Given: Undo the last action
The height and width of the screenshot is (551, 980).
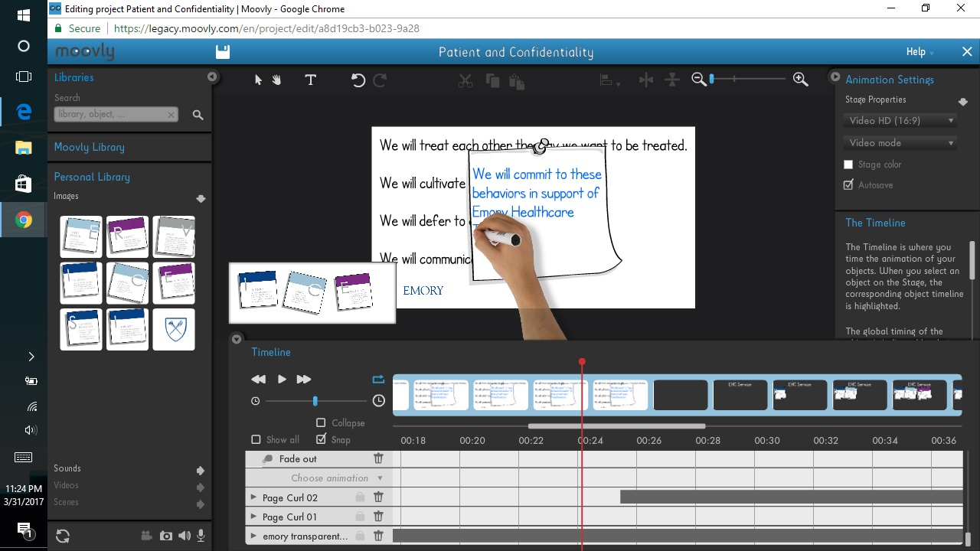Looking at the screenshot, I should 358,80.
